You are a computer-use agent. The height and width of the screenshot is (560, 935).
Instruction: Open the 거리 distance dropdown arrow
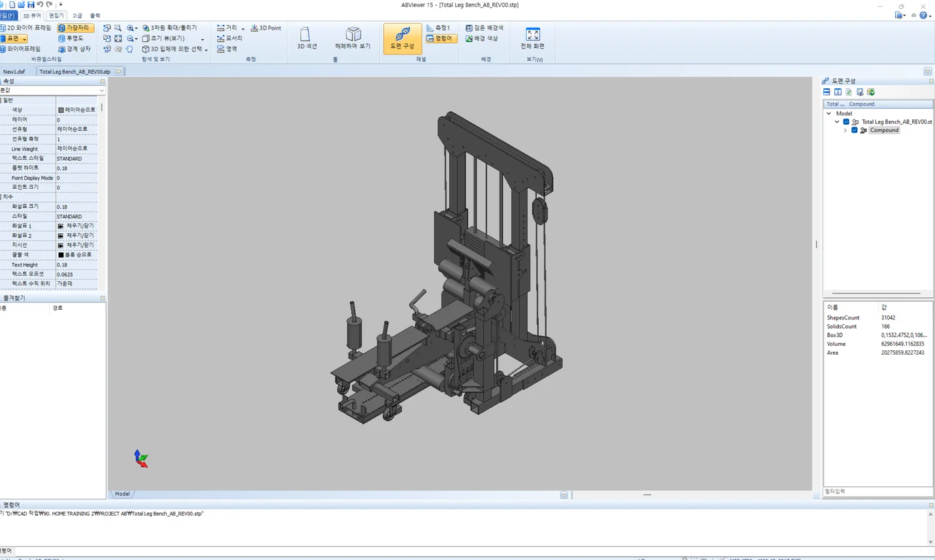tap(243, 29)
